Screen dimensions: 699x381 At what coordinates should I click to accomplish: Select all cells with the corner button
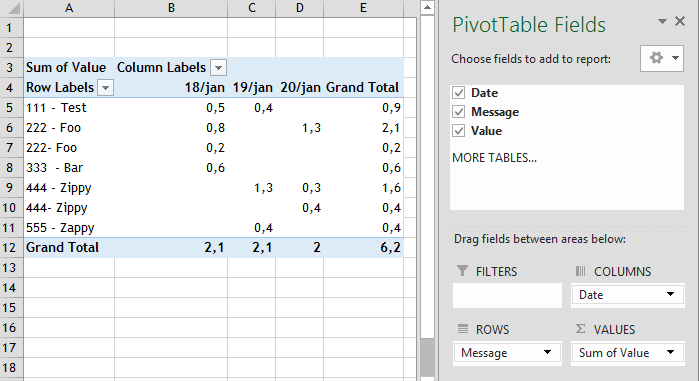coord(12,8)
